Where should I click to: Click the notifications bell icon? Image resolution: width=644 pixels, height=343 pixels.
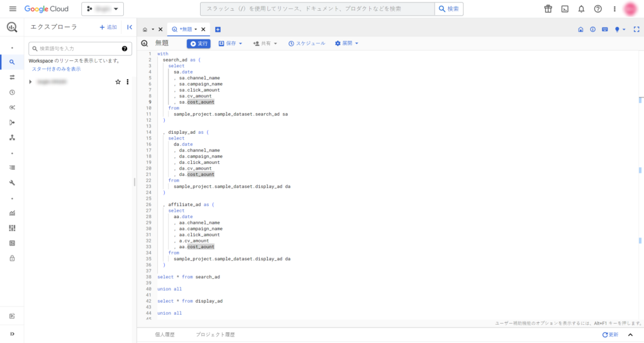coord(581,9)
